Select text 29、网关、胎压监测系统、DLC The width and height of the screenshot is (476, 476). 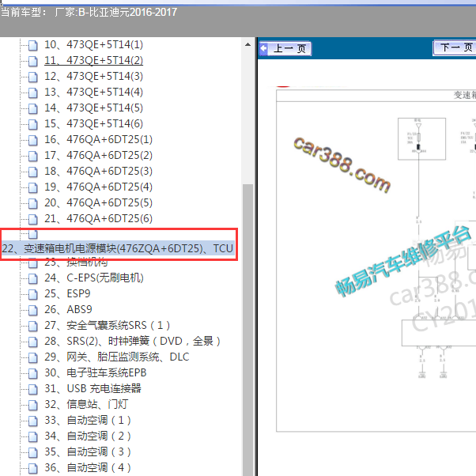[x=117, y=357]
